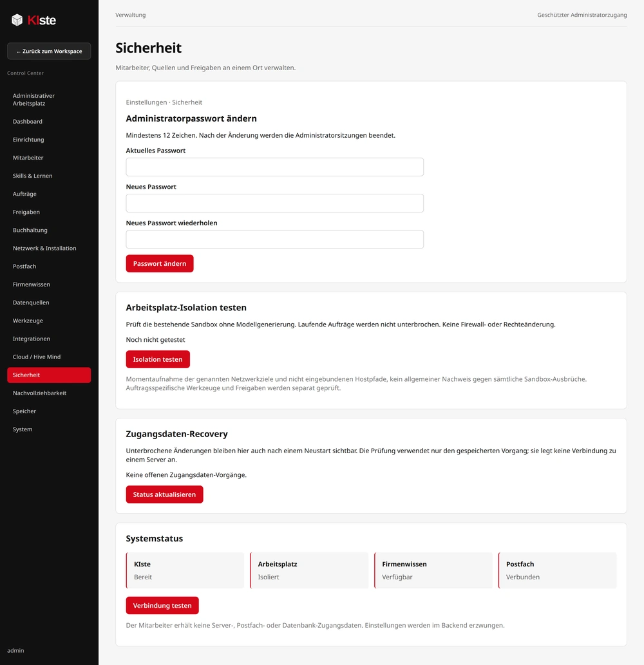The width and height of the screenshot is (644, 665).
Task: Navigate to Skills & Lernen
Action: tap(49, 176)
